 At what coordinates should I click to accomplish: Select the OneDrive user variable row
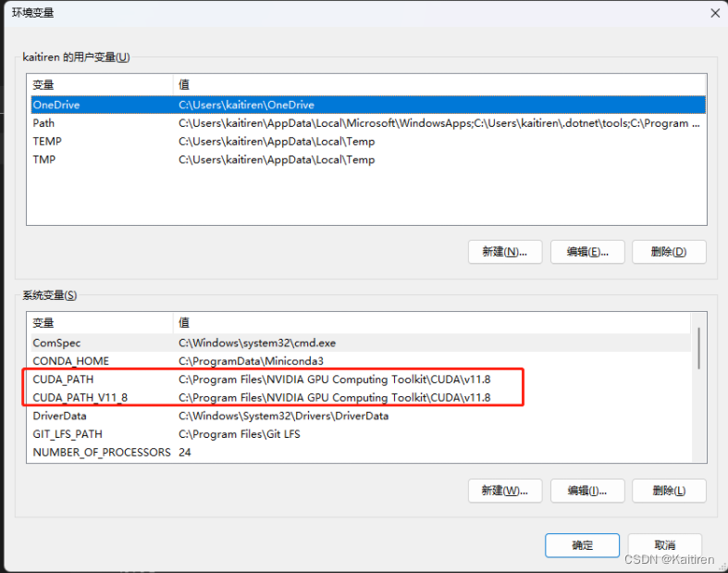368,105
